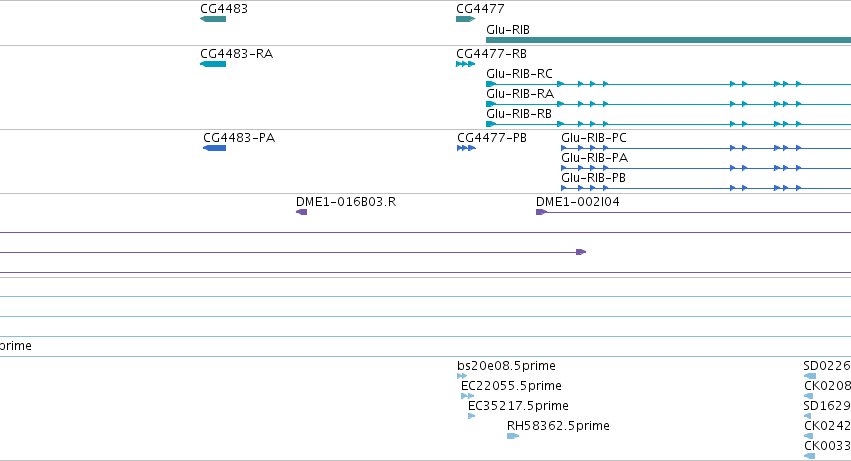Image resolution: width=851 pixels, height=461 pixels.
Task: Click the CK0208 EST arrow glyph
Action: (809, 396)
